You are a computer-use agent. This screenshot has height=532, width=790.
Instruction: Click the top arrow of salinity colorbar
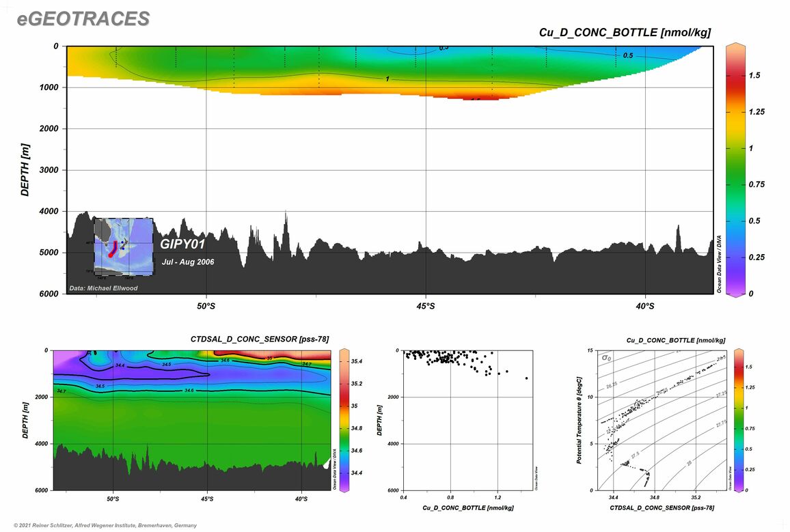click(345, 352)
